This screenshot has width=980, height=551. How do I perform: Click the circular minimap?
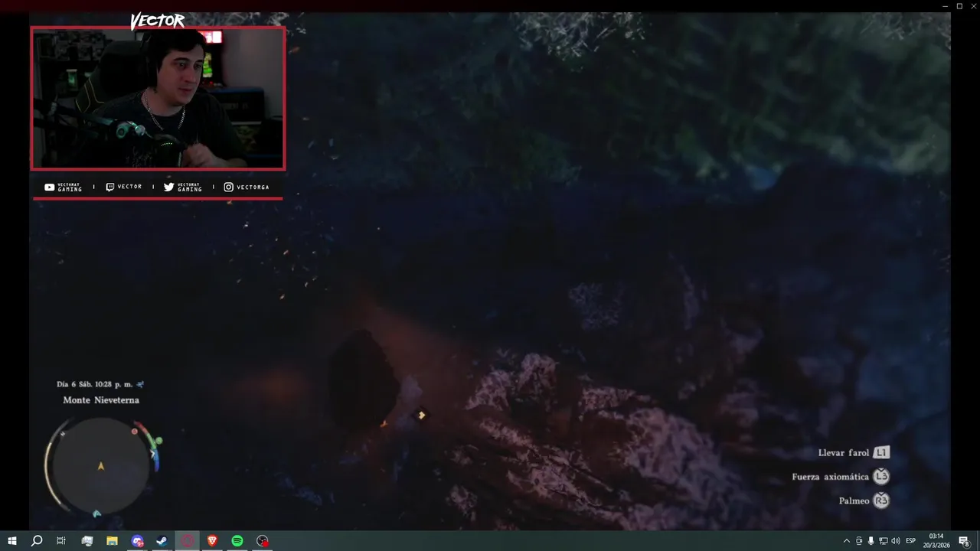101,465
